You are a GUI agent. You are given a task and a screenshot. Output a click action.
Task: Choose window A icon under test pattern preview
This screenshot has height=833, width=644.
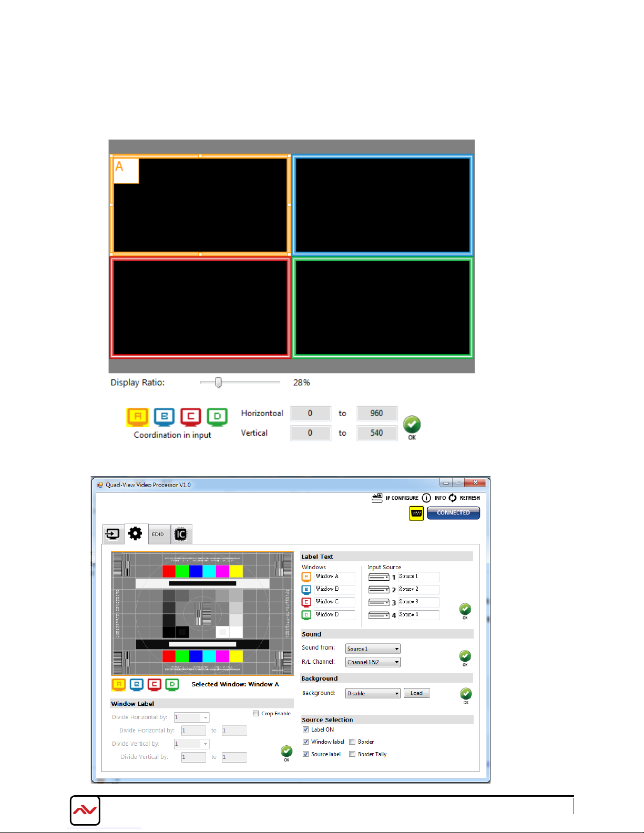point(119,684)
